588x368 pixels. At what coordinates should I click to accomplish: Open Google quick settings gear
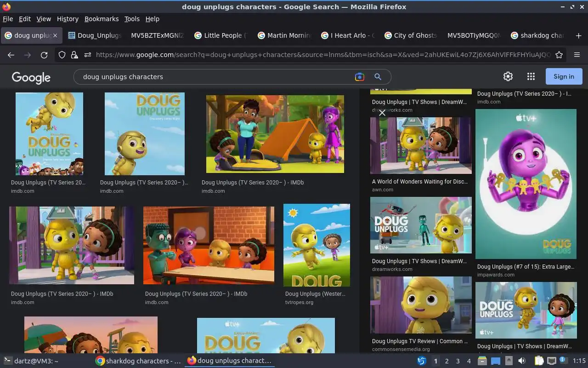pos(508,76)
